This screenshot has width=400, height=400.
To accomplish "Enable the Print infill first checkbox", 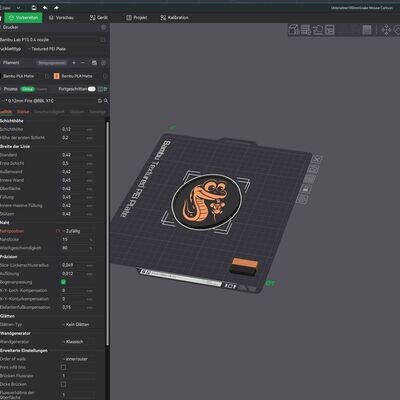I will (x=63, y=367).
